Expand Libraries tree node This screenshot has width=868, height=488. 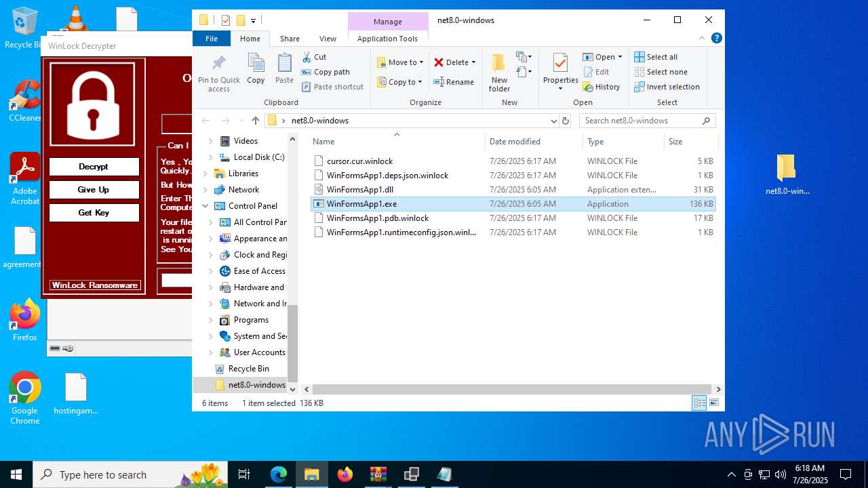205,174
